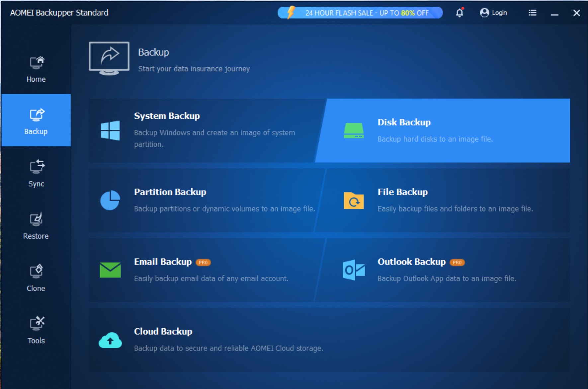
Task: Select the Backup sidebar icon
Action: [37, 115]
